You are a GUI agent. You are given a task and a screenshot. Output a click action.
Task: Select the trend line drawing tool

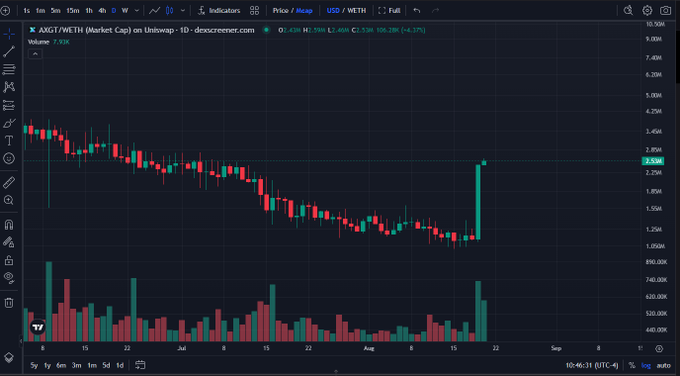point(9,51)
